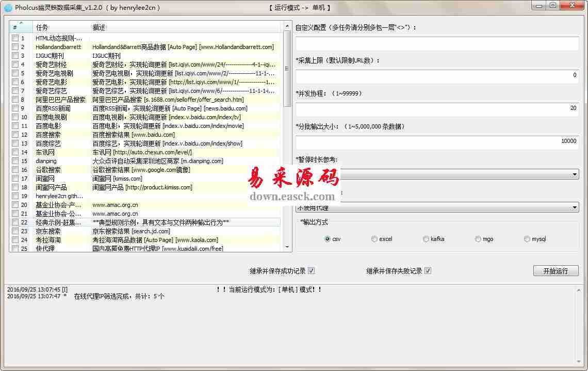Click the 自定义配置 input field
The height and width of the screenshot is (371, 588).
[436, 44]
